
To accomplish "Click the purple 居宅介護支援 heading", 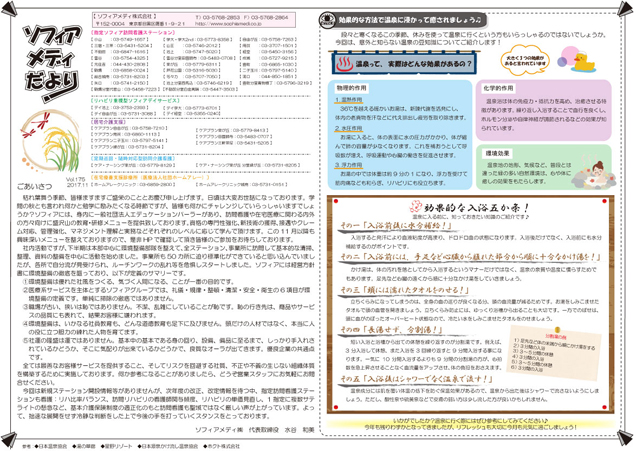I will (108, 122).
